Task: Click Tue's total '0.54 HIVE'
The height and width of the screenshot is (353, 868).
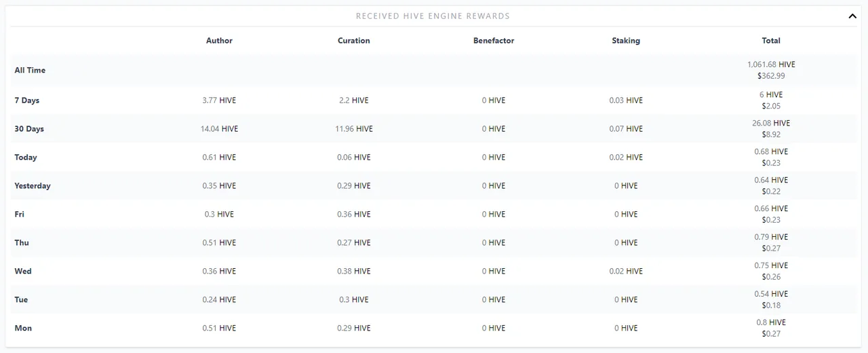Action: click(x=771, y=295)
